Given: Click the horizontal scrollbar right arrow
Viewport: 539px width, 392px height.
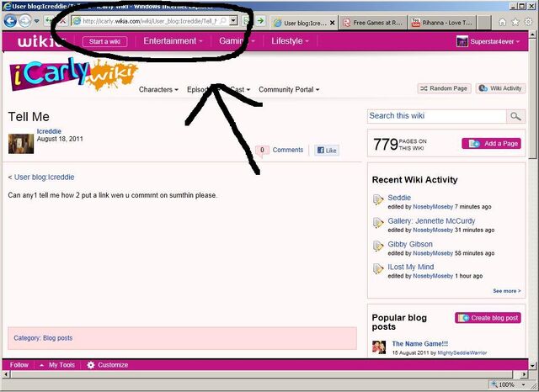Looking at the screenshot, I should point(524,374).
